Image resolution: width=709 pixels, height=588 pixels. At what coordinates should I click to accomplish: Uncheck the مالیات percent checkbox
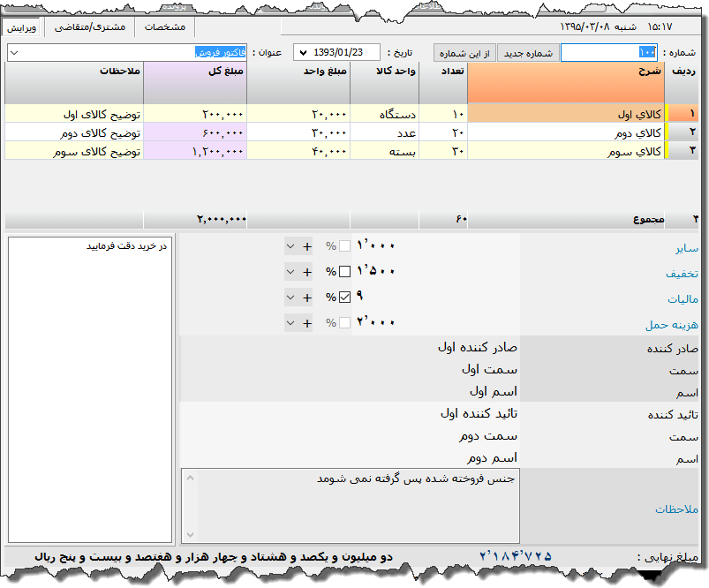tap(345, 298)
